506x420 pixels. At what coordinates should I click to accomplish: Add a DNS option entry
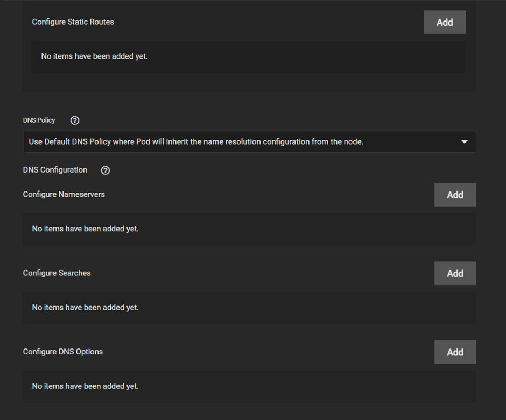click(455, 352)
